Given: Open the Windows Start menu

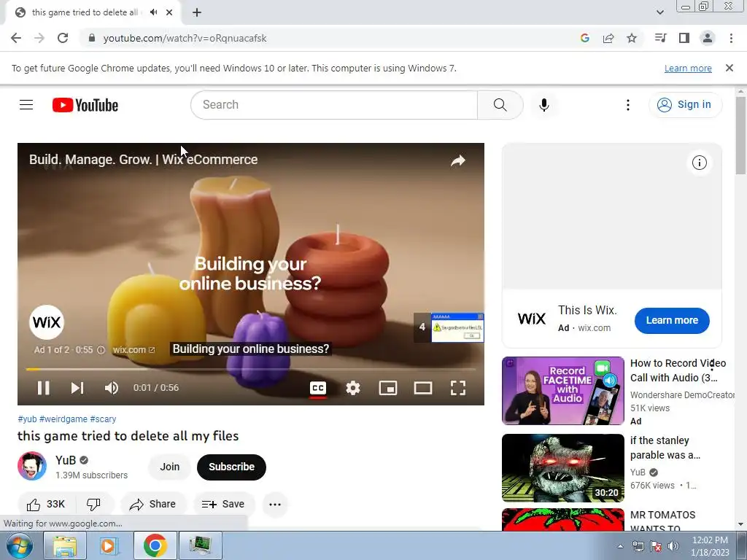Looking at the screenshot, I should point(20,545).
